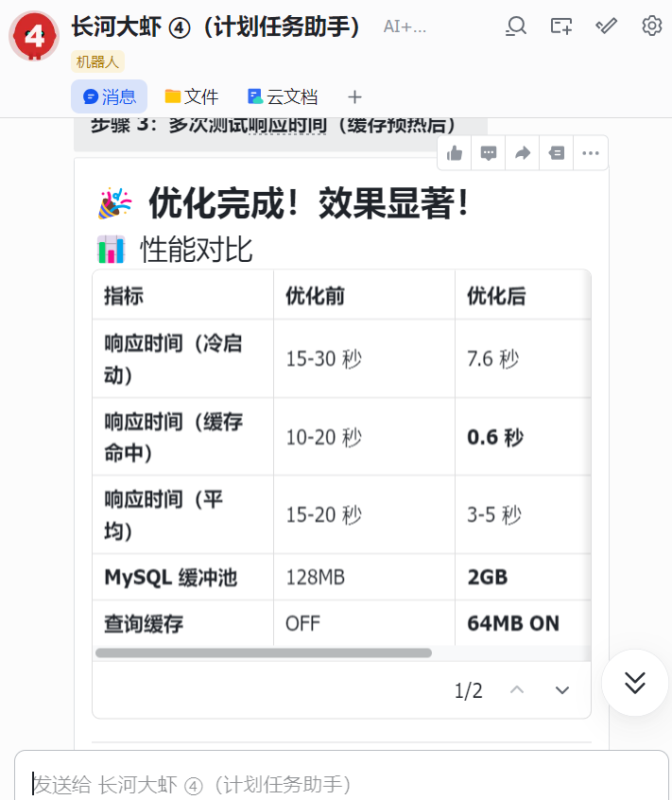
Task: Open chat settings gear icon
Action: coord(651,26)
